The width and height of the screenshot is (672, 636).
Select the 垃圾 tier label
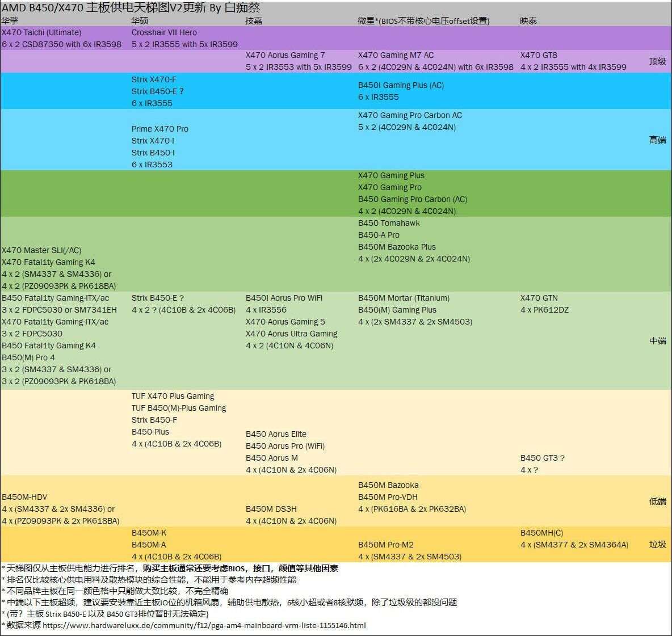click(x=657, y=544)
